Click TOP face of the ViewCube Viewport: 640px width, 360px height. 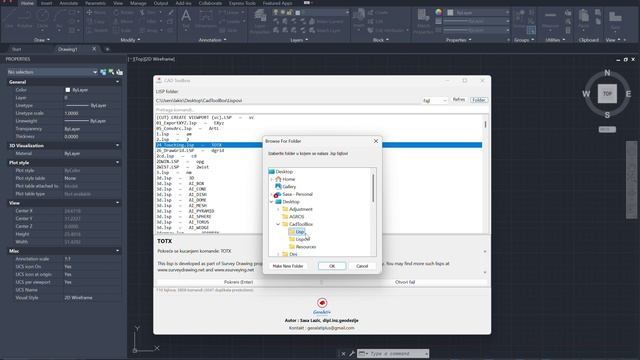607,93
